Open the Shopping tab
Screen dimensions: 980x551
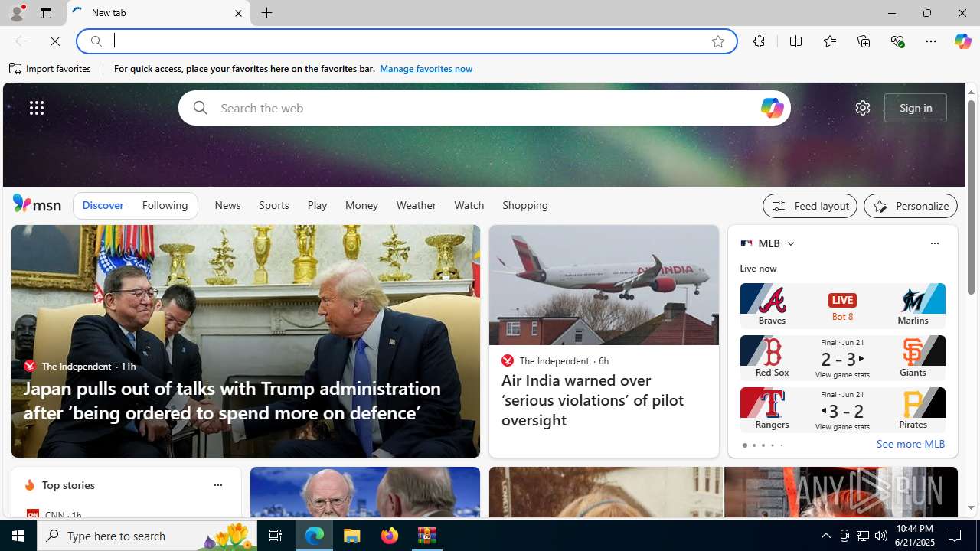525,205
